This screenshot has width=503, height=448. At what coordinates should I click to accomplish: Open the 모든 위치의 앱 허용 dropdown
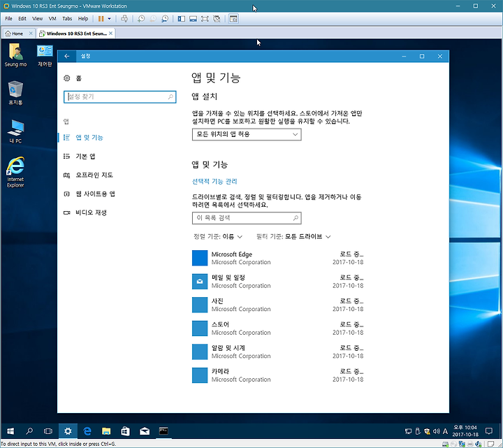(247, 134)
